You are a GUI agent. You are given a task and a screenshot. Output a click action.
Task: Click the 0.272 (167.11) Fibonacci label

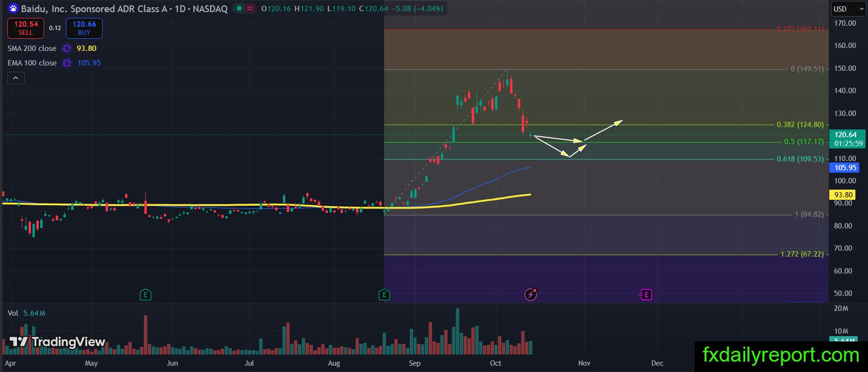pyautogui.click(x=800, y=29)
